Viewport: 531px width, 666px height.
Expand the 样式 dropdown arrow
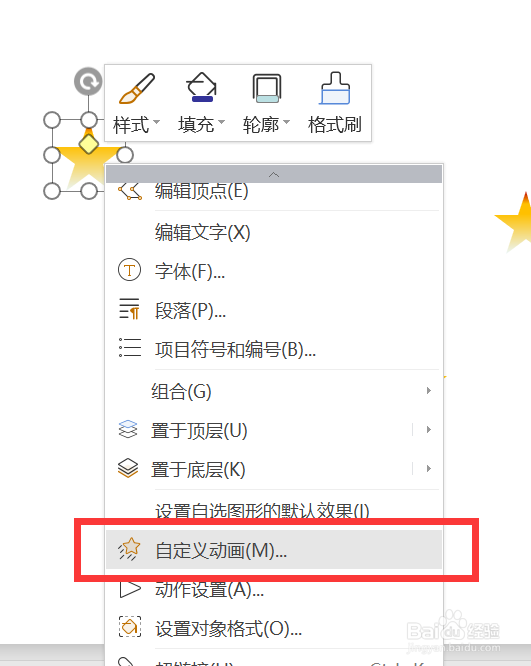(157, 123)
